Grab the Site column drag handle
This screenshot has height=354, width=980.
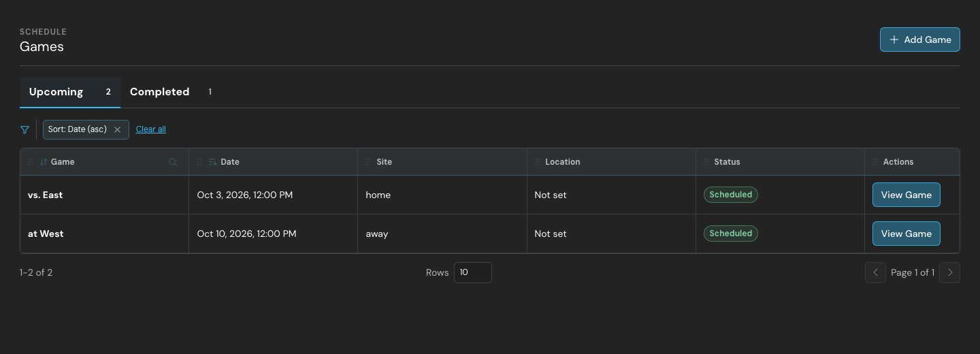pyautogui.click(x=368, y=162)
